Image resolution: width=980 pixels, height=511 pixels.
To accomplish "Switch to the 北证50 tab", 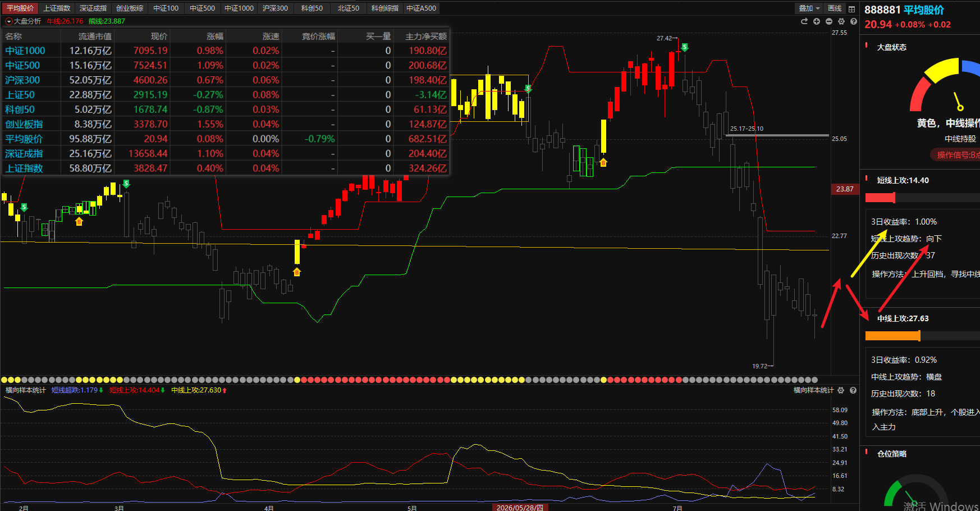I will tap(349, 8).
